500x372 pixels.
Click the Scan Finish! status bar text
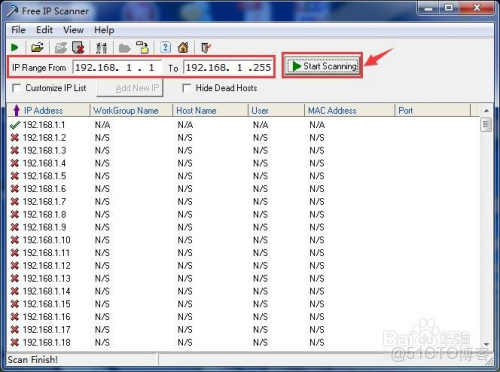pyautogui.click(x=33, y=360)
